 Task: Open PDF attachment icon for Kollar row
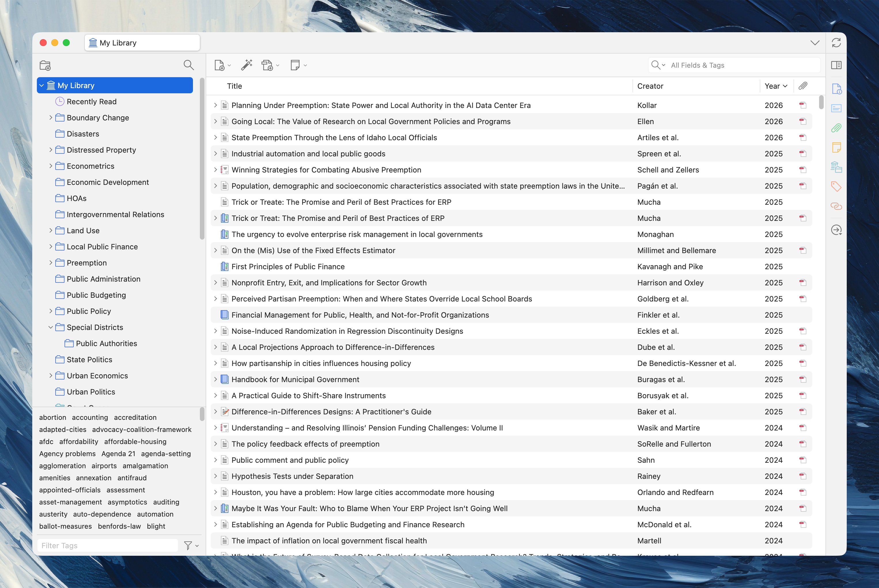point(803,105)
